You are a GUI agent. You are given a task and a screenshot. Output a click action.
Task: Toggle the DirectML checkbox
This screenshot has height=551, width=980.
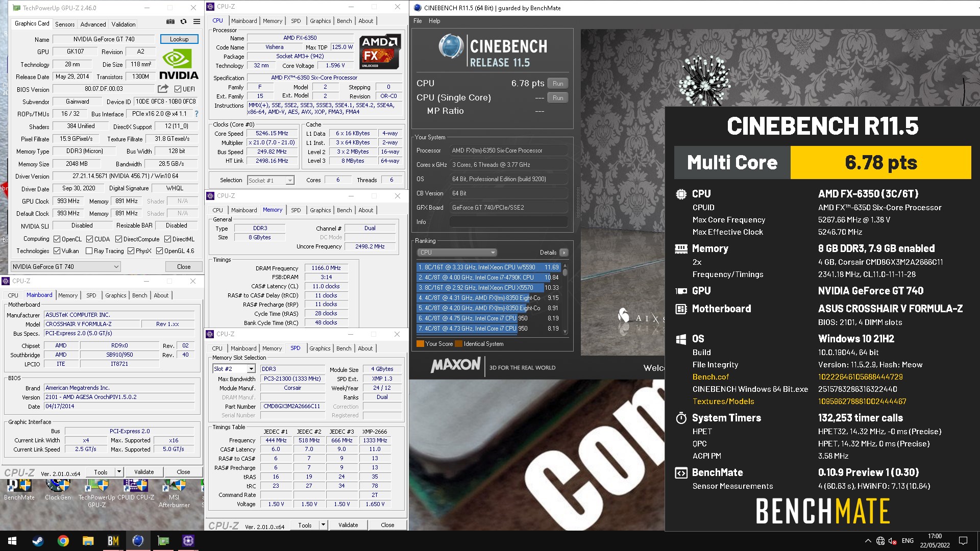pyautogui.click(x=167, y=239)
